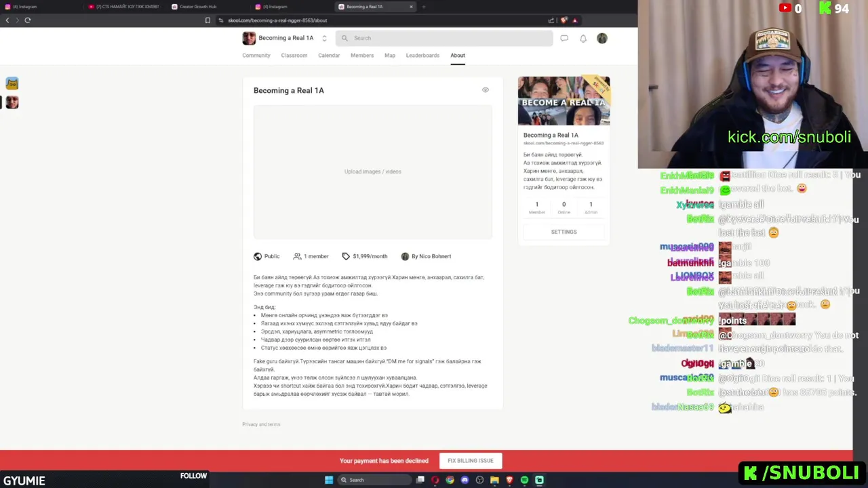The height and width of the screenshot is (488, 868).
Task: Go back with the browser back arrow
Action: click(x=7, y=20)
